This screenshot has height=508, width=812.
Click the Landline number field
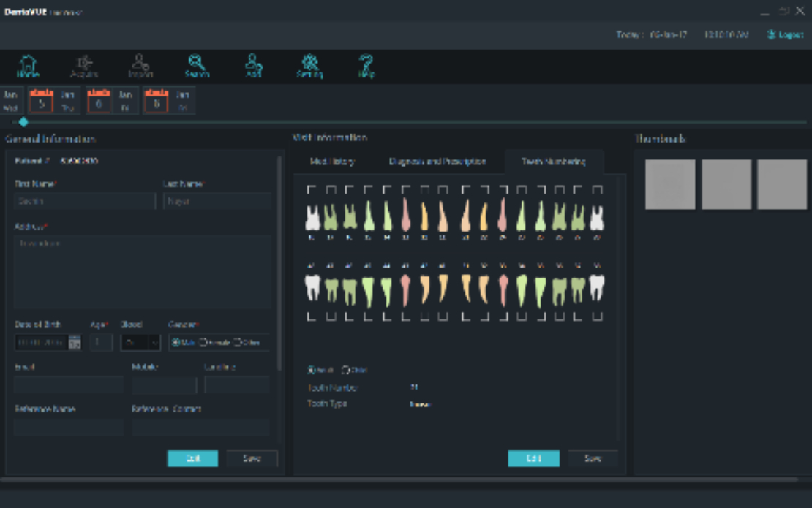click(x=237, y=385)
